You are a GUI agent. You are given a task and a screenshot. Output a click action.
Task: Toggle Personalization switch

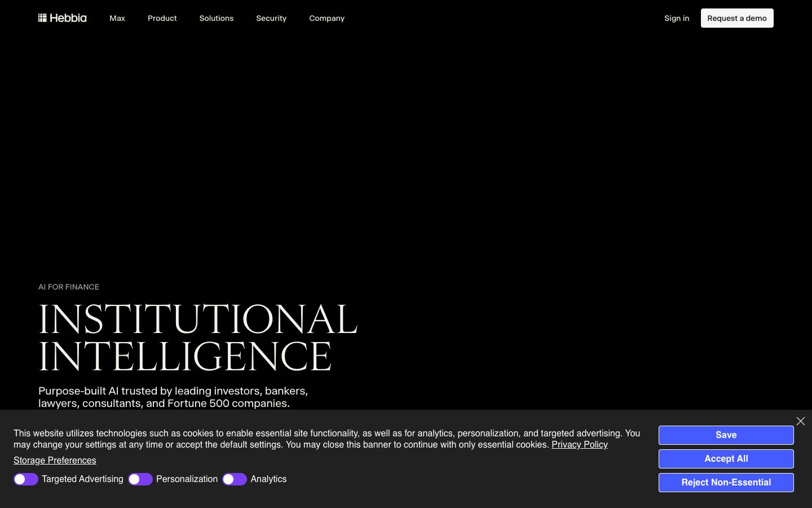140,479
